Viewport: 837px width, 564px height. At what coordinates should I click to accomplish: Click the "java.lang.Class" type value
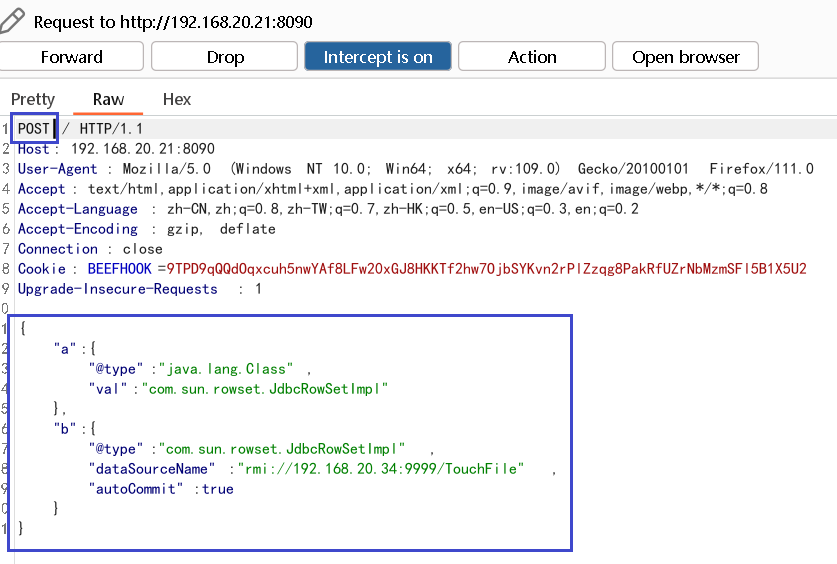pyautogui.click(x=226, y=369)
